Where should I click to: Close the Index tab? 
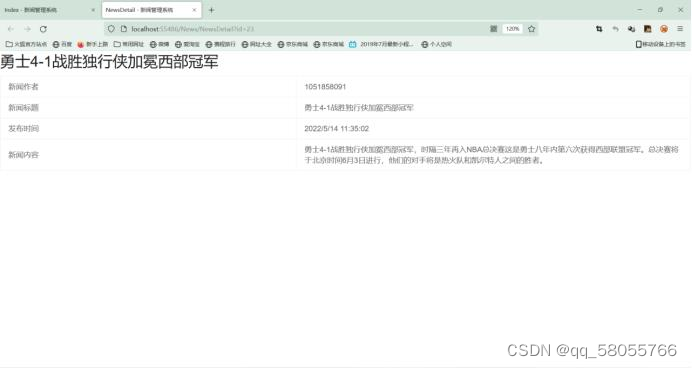tap(93, 10)
